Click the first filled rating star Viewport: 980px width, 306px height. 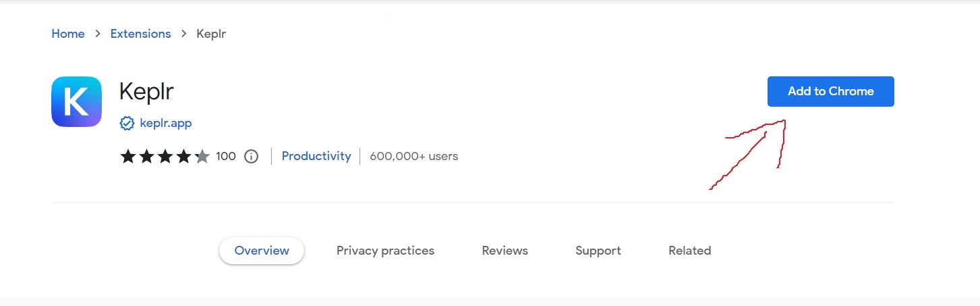pos(127,157)
